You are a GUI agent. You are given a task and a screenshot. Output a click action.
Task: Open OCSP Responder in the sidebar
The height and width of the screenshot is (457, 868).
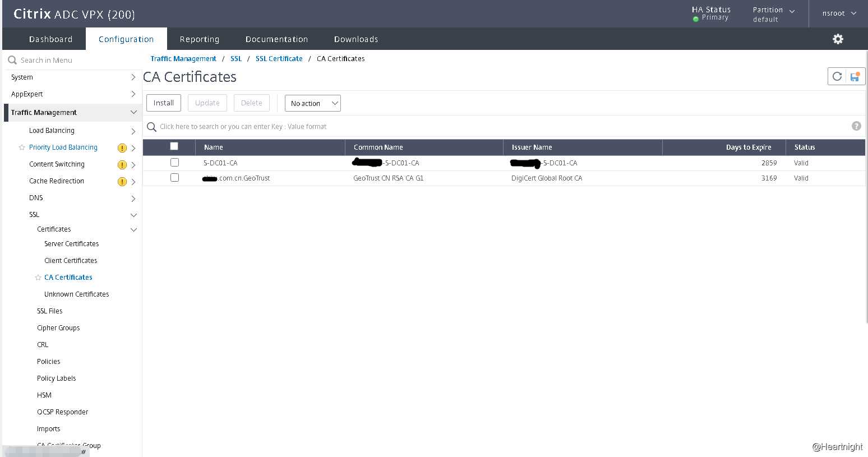coord(63,412)
